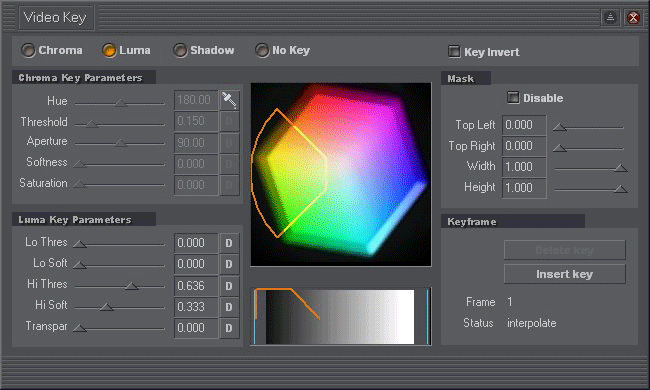
Task: Toggle the Mask Disable checkbox
Action: pyautogui.click(x=513, y=98)
